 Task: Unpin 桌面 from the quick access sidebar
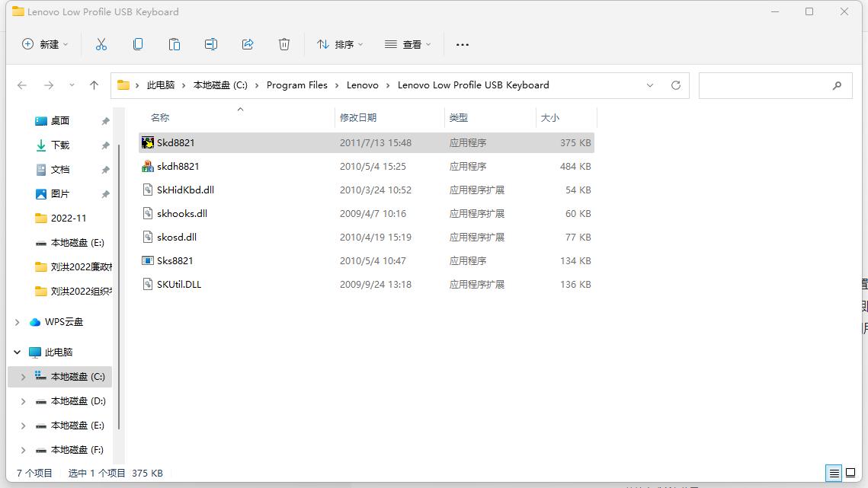click(106, 120)
